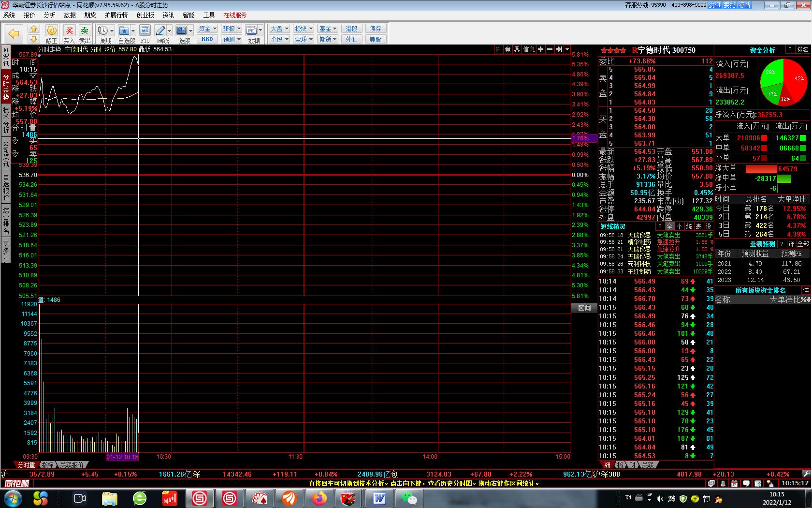Click the 修正 refresh icon
Image resolution: width=812 pixels, height=508 pixels.
[x=51, y=34]
